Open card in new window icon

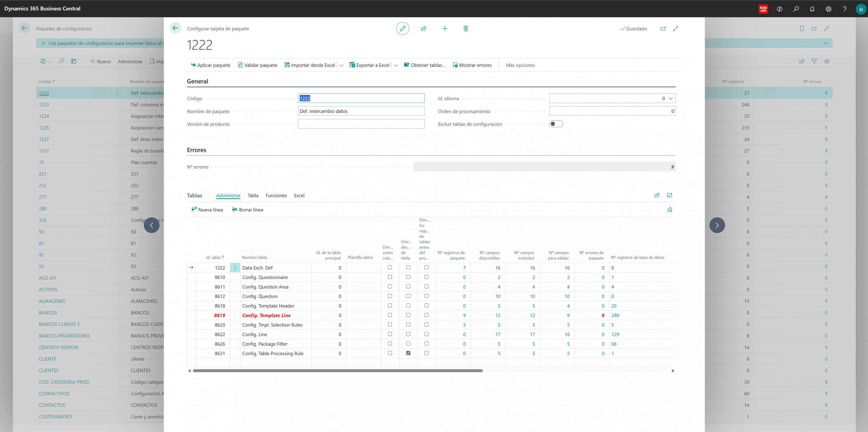663,28
